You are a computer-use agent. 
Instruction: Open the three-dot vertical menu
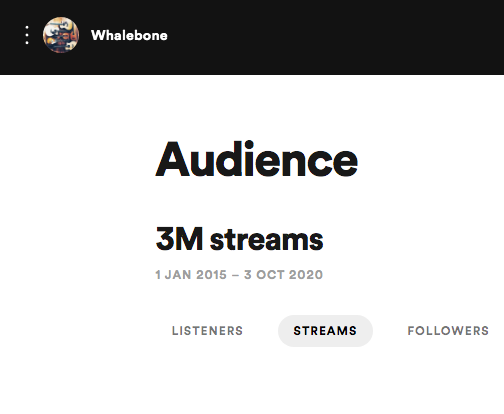click(27, 35)
